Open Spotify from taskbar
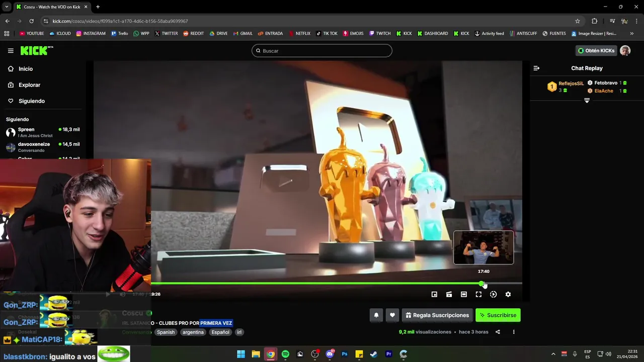The height and width of the screenshot is (362, 644). click(285, 354)
